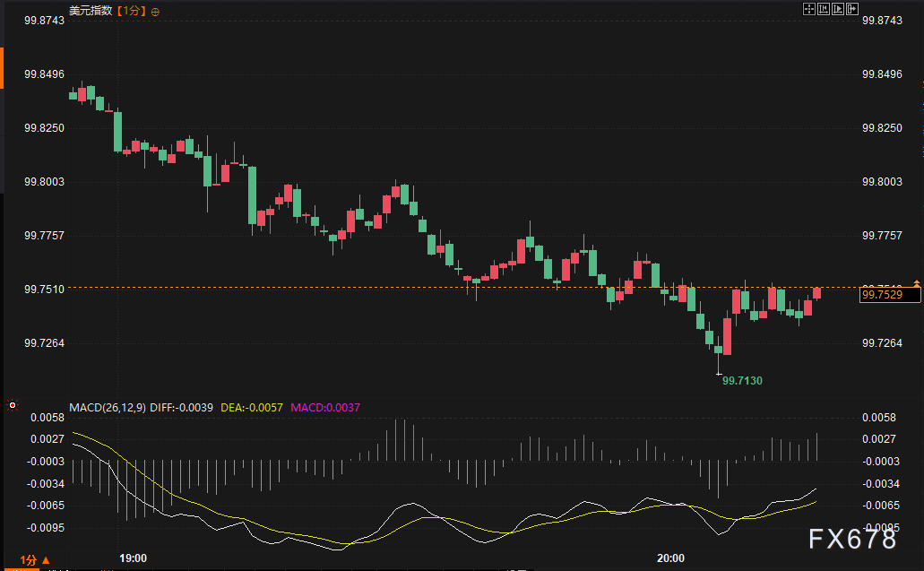
Task: Select the crosshair cursor tool icon
Action: click(809, 9)
